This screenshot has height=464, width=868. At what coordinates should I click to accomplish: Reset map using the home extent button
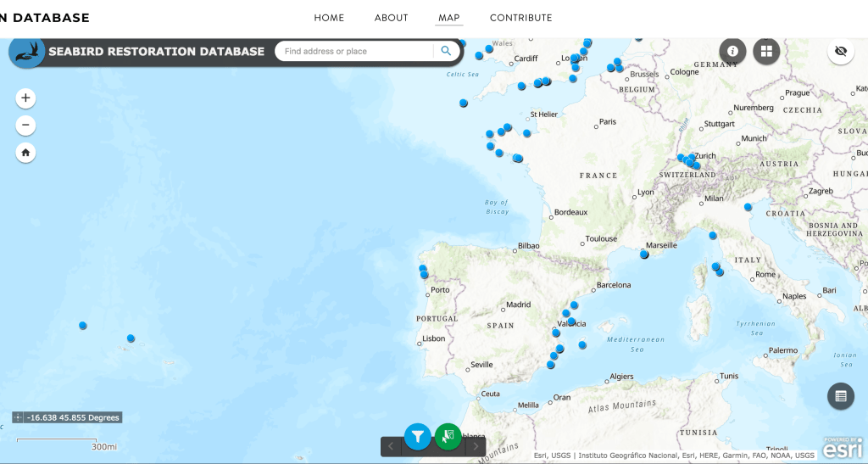(25, 153)
